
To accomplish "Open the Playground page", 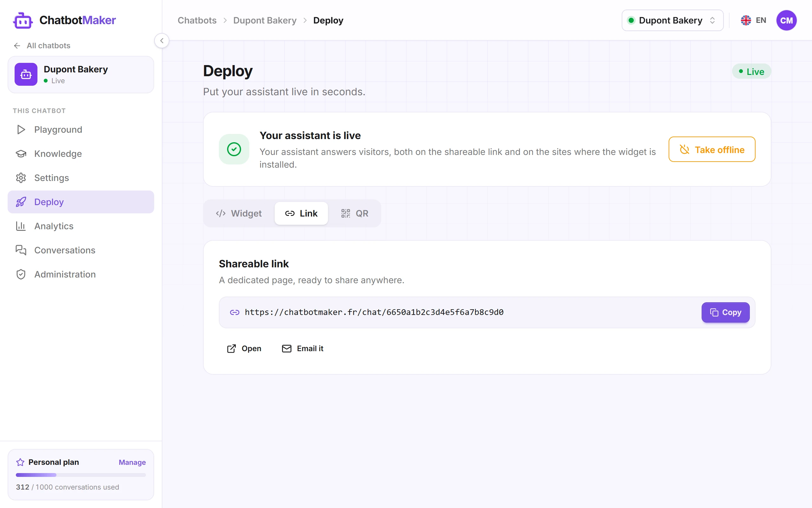I will click(81, 129).
